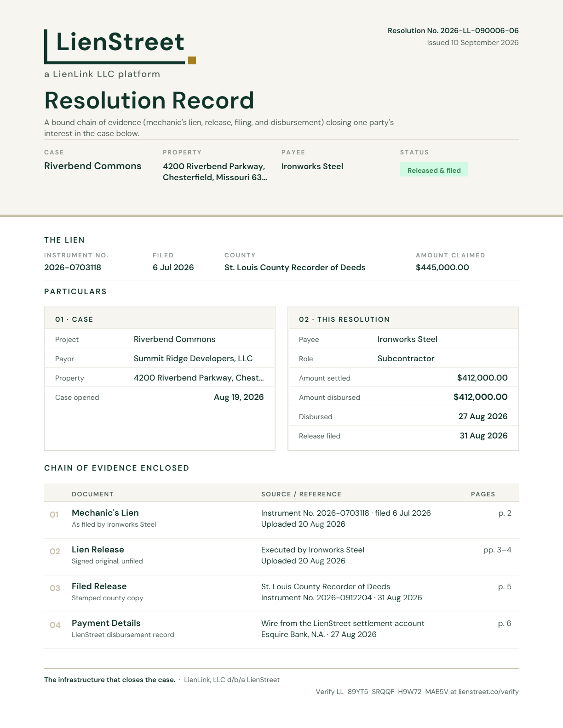This screenshot has width=563, height=728.
Task: Click the Amount disbursed value '$412,000.00'
Action: tap(481, 397)
